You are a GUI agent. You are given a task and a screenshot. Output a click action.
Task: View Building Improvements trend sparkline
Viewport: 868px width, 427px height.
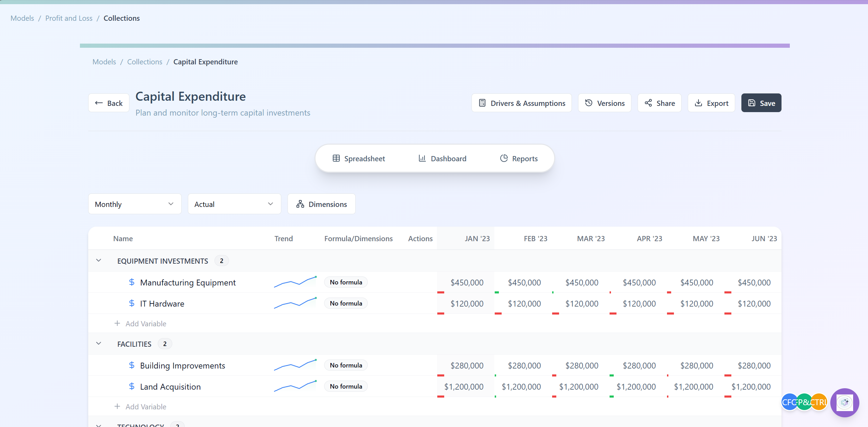click(295, 365)
